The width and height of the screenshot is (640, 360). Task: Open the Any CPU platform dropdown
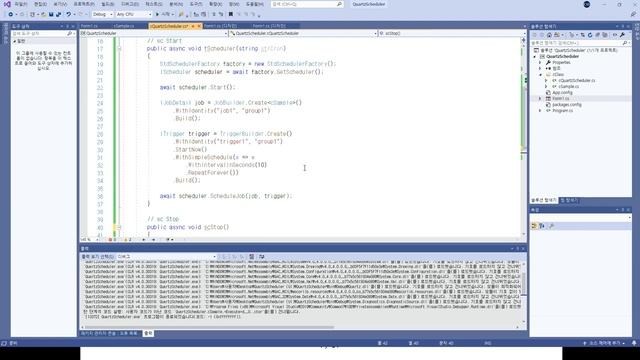[133, 14]
